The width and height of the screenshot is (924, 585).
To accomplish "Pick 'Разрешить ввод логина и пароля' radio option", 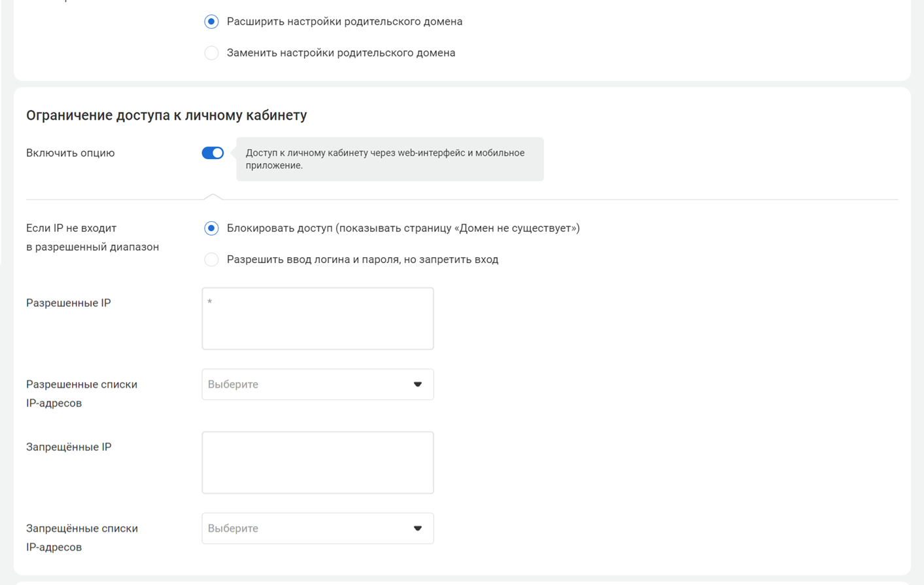I will [x=211, y=260].
